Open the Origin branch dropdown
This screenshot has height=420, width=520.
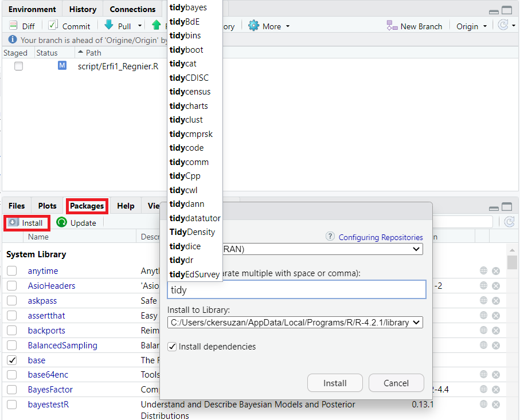tap(471, 26)
